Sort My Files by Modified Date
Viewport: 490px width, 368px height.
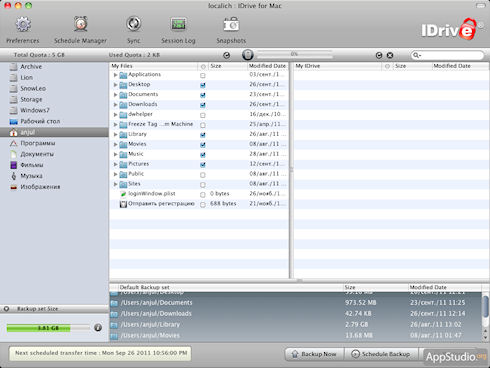pos(268,66)
